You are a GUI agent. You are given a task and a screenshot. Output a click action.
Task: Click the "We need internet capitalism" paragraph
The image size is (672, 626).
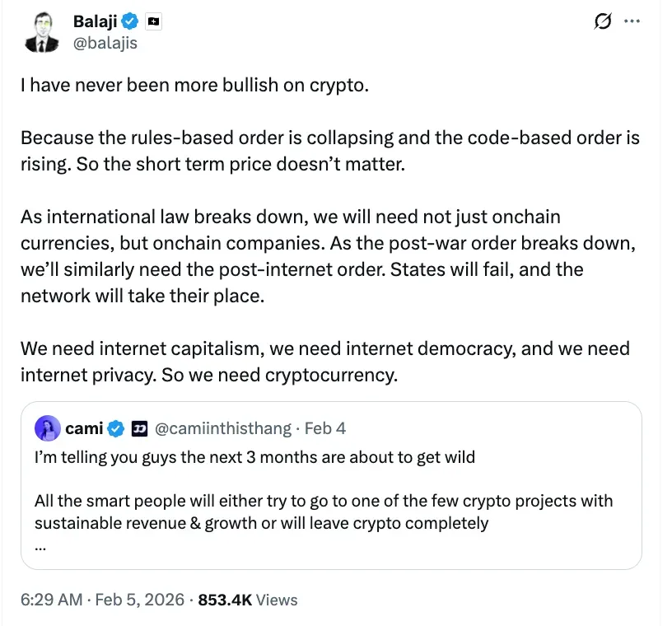pos(324,362)
